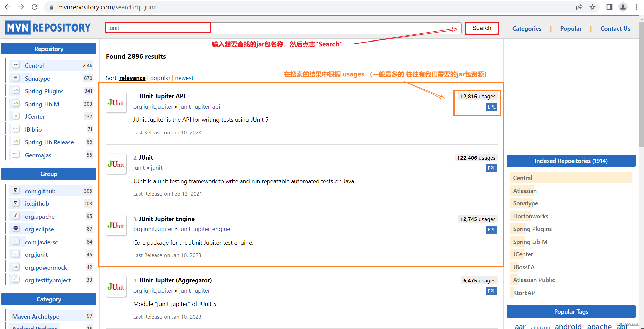Open Hortonworks in Indexed Repositories
This screenshot has width=644, height=329.
click(x=530, y=216)
